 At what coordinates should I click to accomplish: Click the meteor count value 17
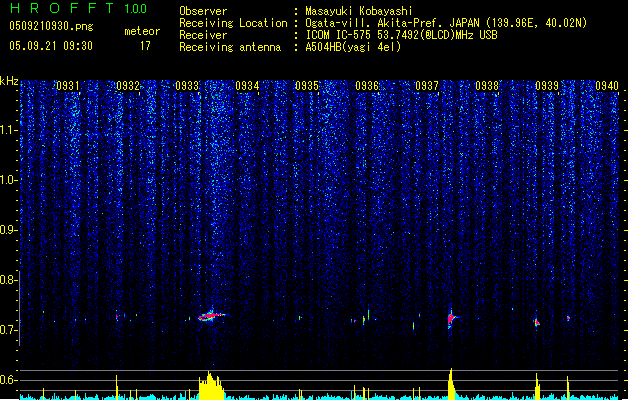point(145,46)
